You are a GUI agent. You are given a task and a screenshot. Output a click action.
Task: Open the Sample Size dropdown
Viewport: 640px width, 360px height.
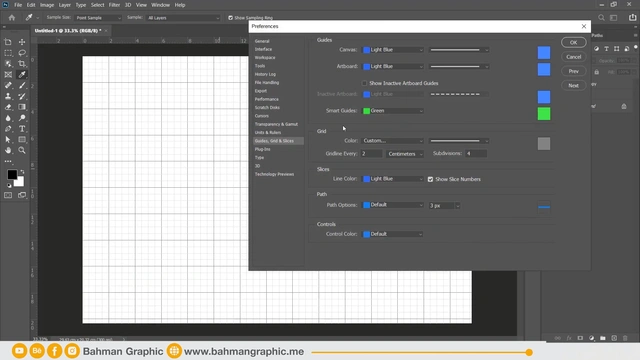(98, 18)
